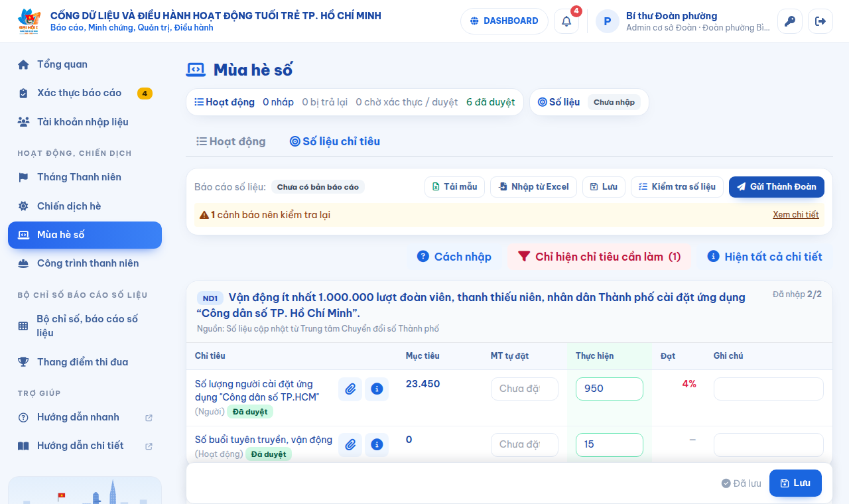Click the key change-password icon
Viewport: 849px width, 504px height.
tap(790, 21)
